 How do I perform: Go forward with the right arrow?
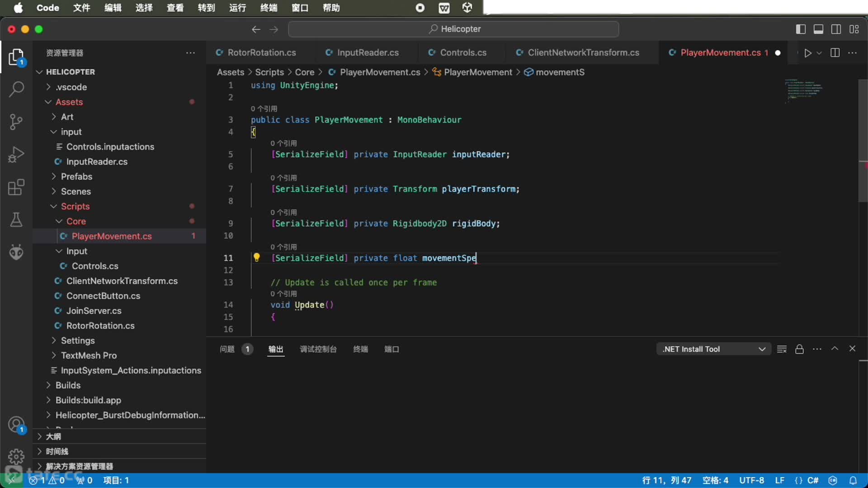coord(274,29)
